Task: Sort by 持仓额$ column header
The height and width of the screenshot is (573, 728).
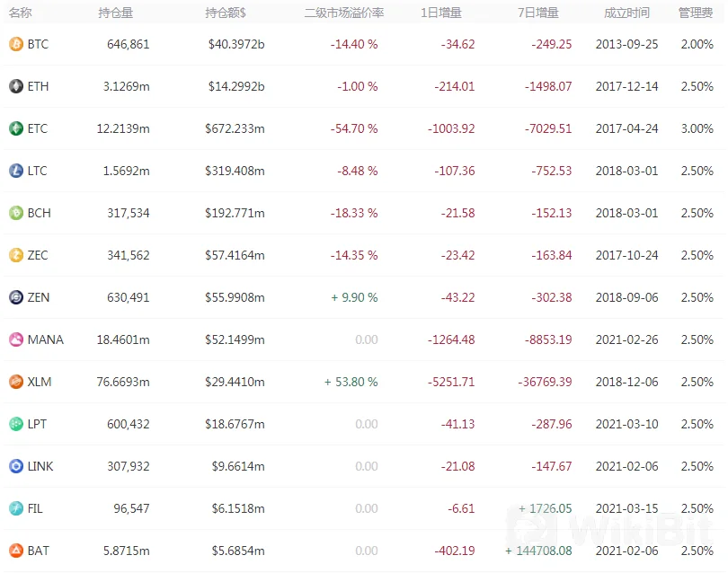Action: pos(226,13)
